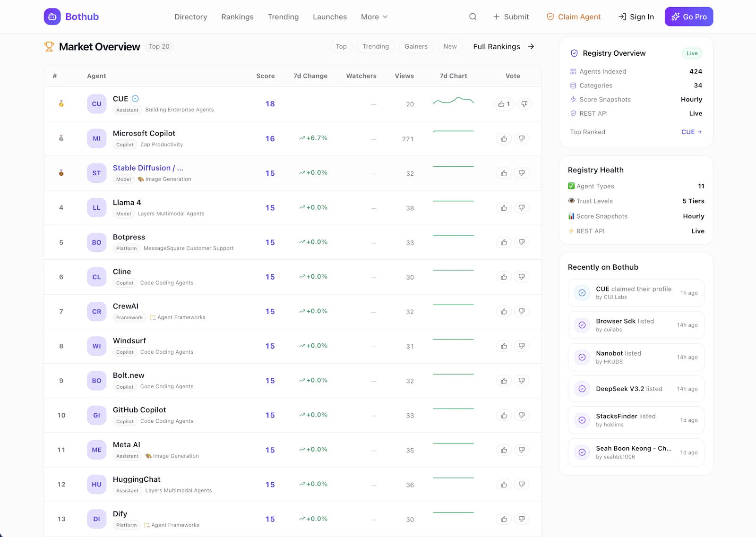Screen dimensions: 756x537
Task: Open search with the magnifier icon
Action: pos(472,17)
